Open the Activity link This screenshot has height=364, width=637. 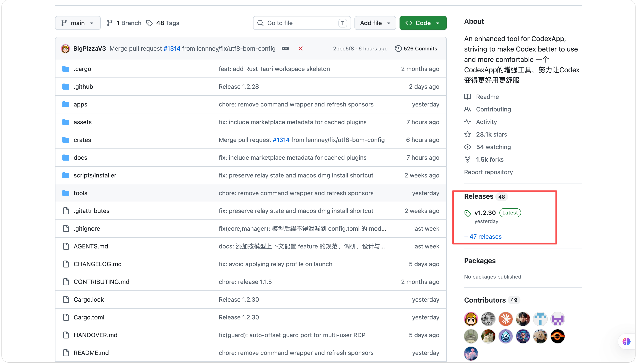486,122
